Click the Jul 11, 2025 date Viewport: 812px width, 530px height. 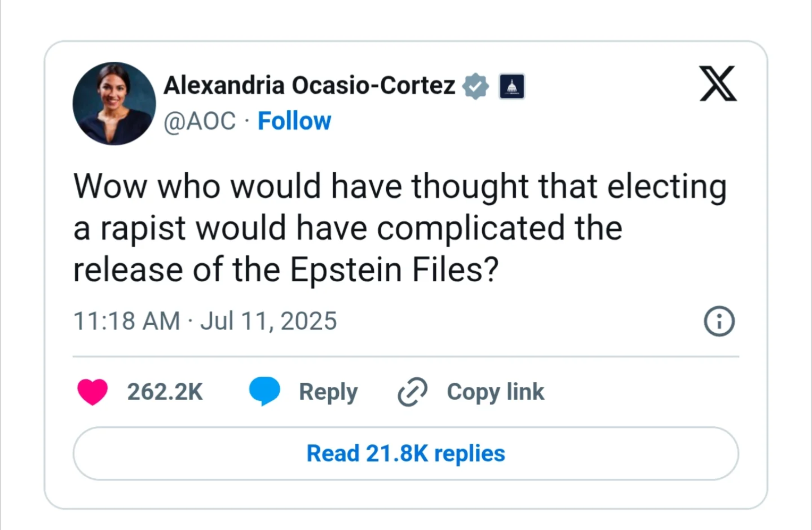pyautogui.click(x=269, y=321)
